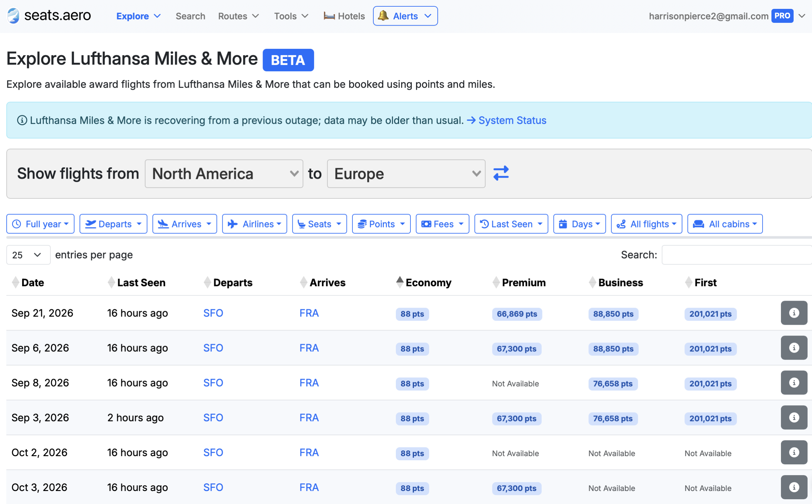
Task: Open info for the Oct 2, 2026 flight
Action: (x=794, y=452)
